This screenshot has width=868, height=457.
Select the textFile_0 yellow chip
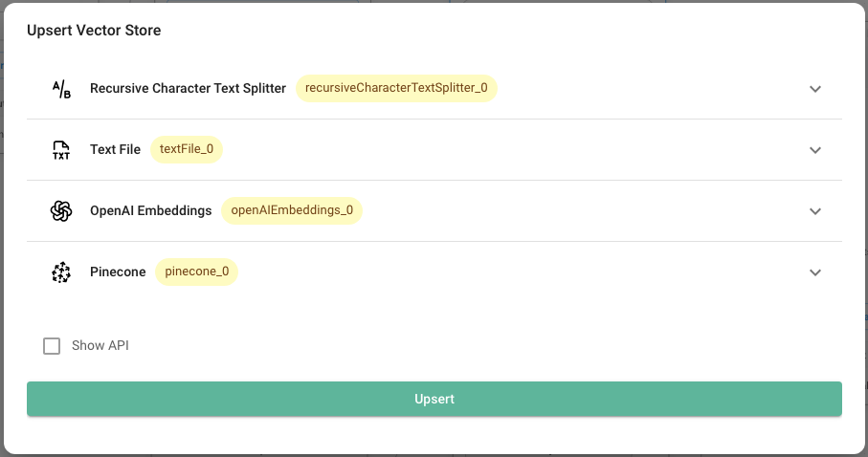point(187,149)
